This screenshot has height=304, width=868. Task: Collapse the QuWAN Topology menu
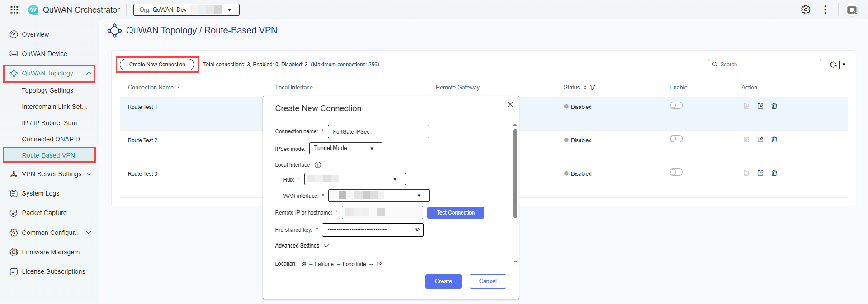click(x=89, y=73)
